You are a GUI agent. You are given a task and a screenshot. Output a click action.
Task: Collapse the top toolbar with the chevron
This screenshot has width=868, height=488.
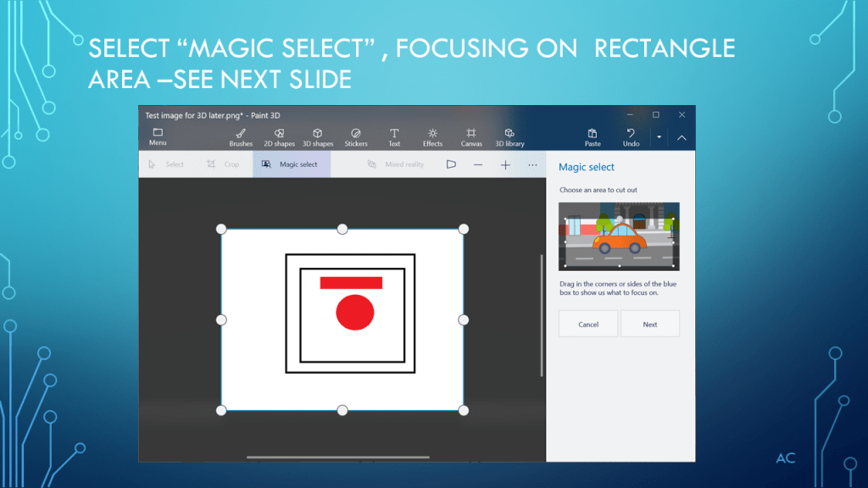coord(682,137)
